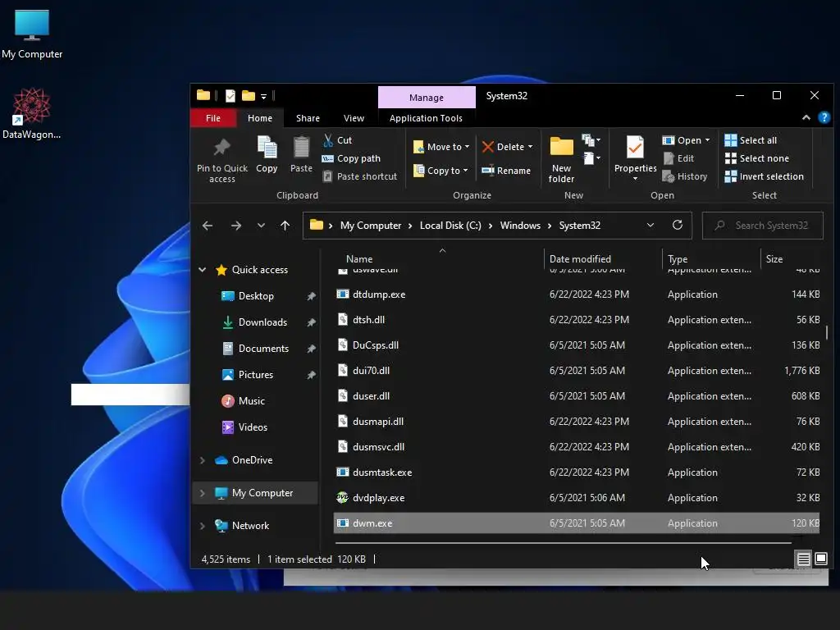Switch to large icons view layout

point(820,559)
